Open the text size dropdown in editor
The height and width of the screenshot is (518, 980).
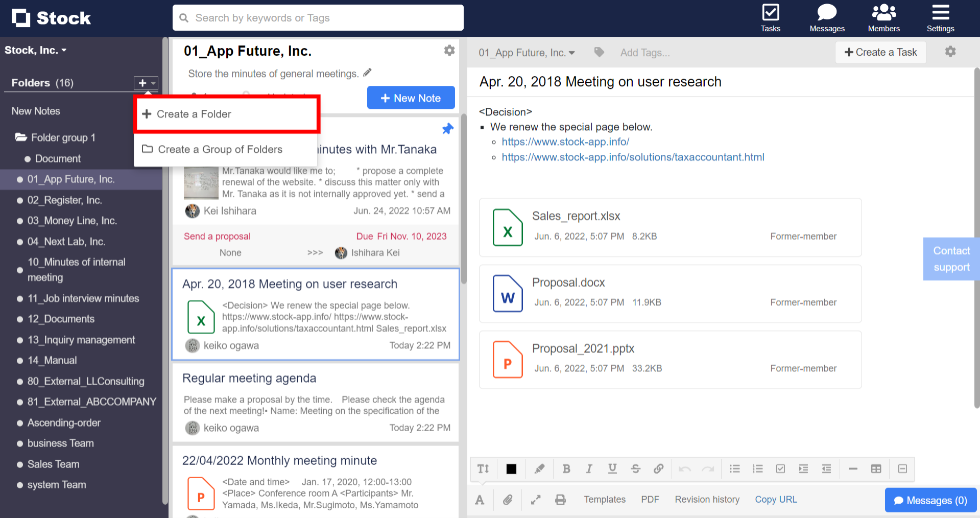[x=483, y=468]
